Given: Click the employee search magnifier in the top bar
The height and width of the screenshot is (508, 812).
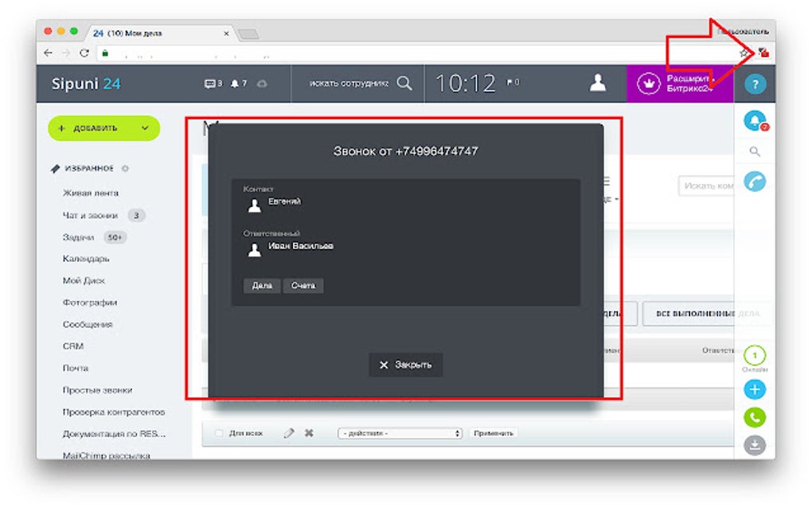Looking at the screenshot, I should coord(404,83).
